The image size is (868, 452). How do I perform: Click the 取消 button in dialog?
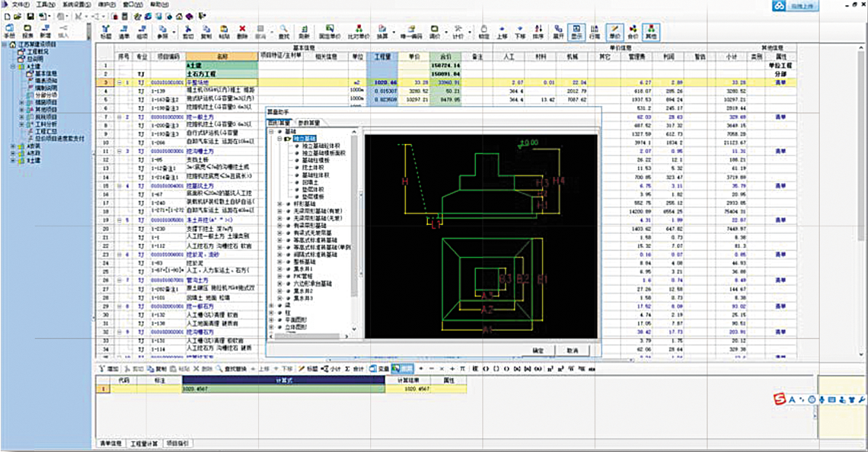point(572,350)
